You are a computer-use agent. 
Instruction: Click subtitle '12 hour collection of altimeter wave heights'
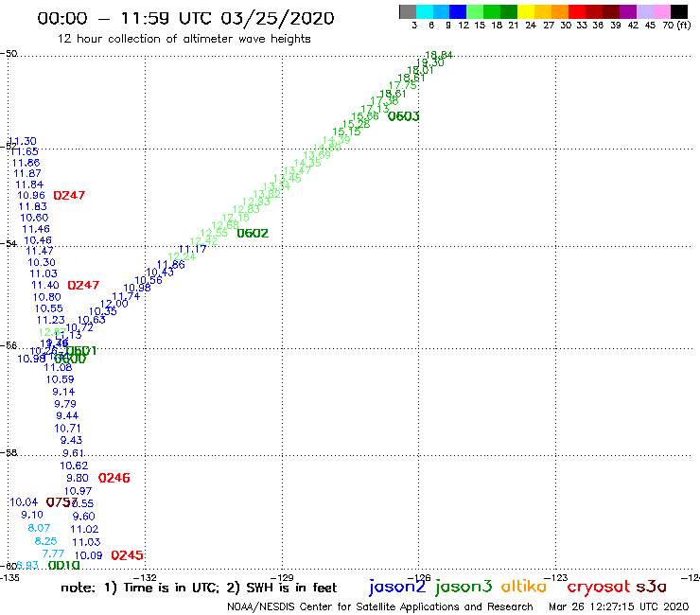[184, 39]
